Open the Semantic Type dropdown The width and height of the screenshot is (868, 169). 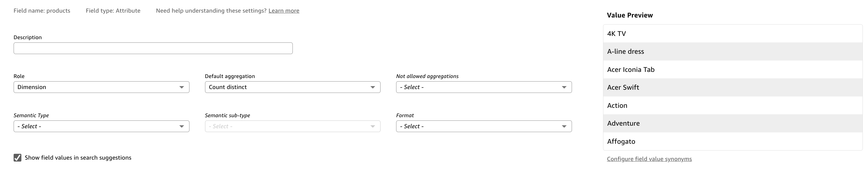(101, 126)
